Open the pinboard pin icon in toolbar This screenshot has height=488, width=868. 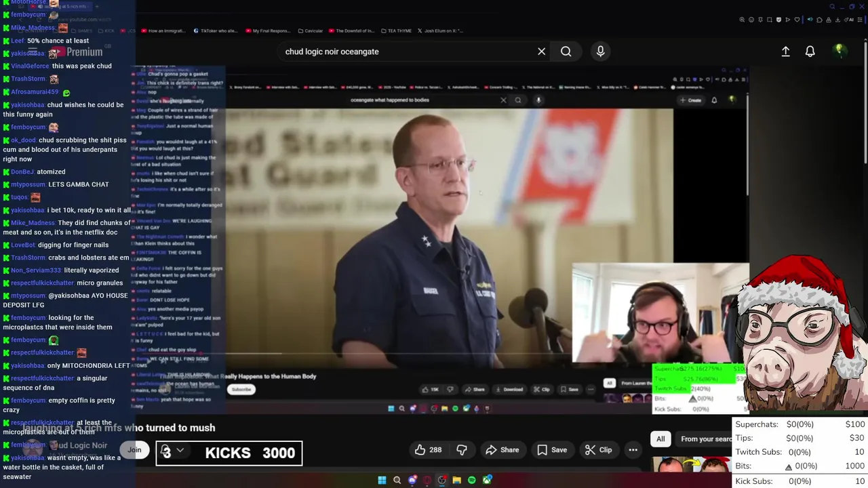(761, 20)
